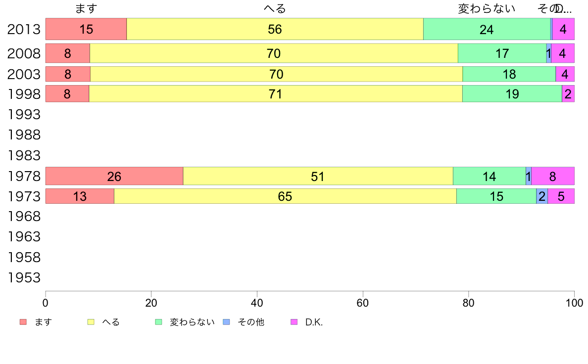Click the 1978 yellow segment labeled 51
This screenshot has width=588, height=364.
point(318,176)
